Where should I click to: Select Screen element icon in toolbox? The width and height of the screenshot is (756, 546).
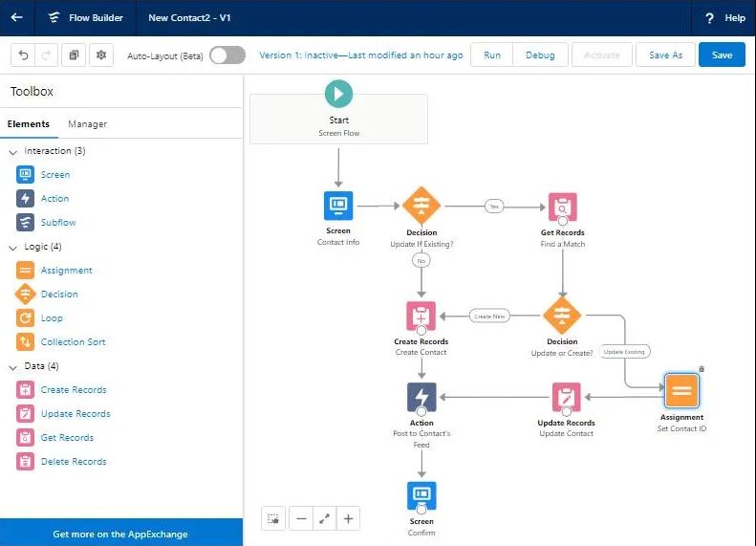pyautogui.click(x=25, y=175)
